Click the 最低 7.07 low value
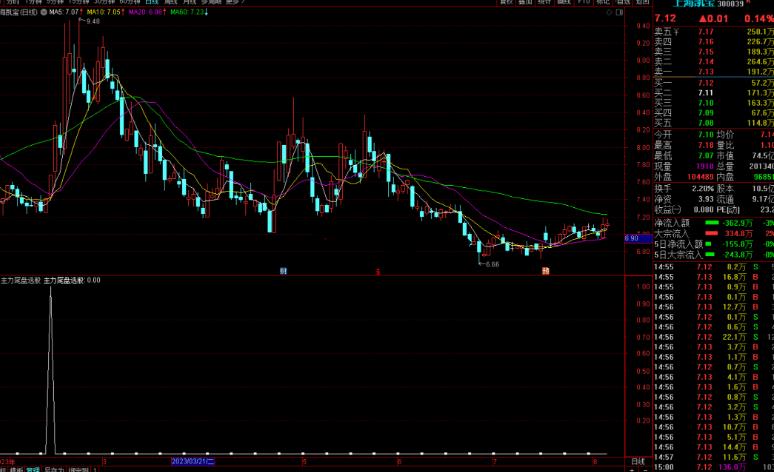Screen dimensions: 774x472 tap(706, 156)
